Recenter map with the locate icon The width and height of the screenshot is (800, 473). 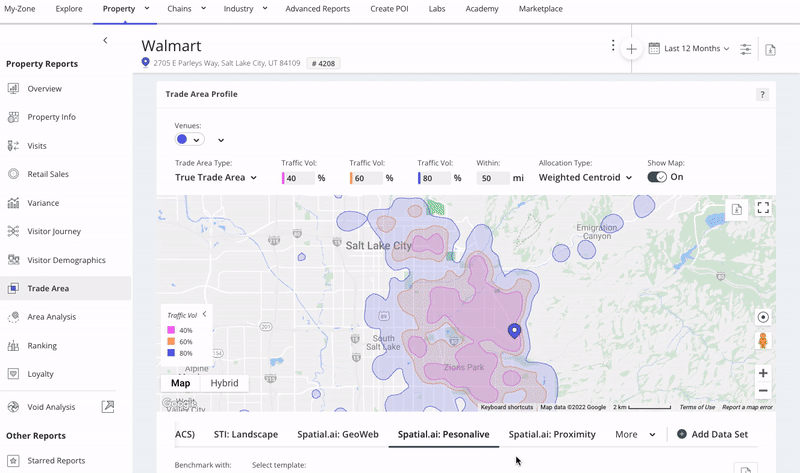(x=763, y=317)
